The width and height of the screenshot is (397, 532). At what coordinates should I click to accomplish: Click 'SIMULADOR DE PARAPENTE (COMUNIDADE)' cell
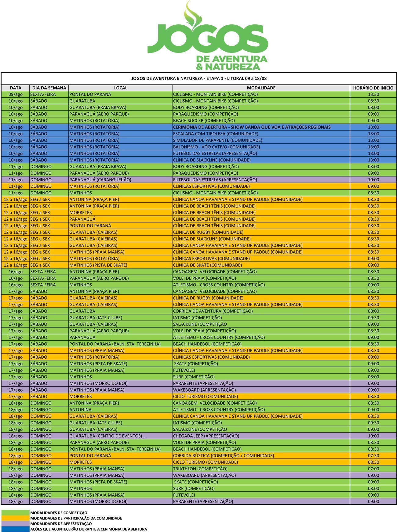click(261, 140)
